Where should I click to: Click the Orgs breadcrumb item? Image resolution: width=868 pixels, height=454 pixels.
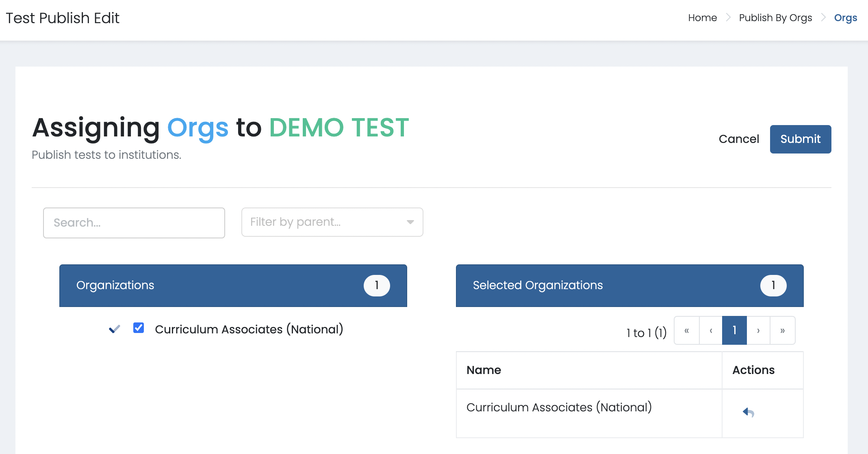coord(845,18)
